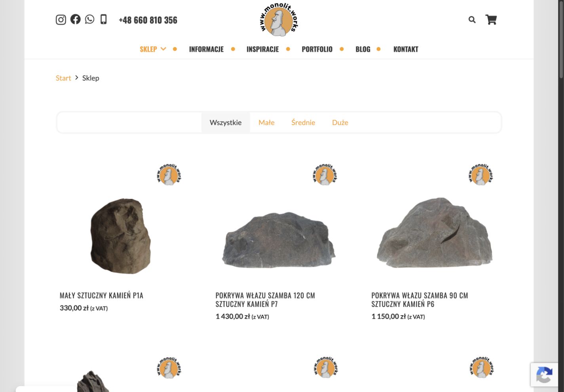Viewport: 564px width, 392px height.
Task: Open the Portfolio menu item
Action: (x=317, y=49)
